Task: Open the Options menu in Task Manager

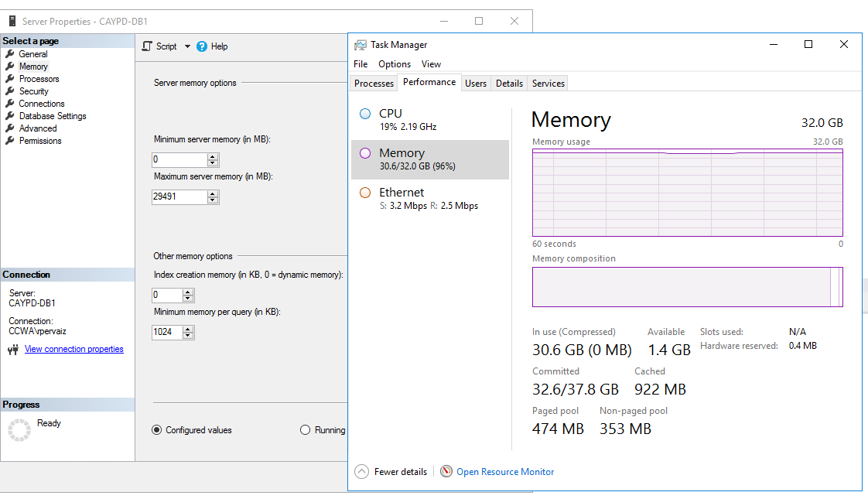Action: pyautogui.click(x=395, y=64)
